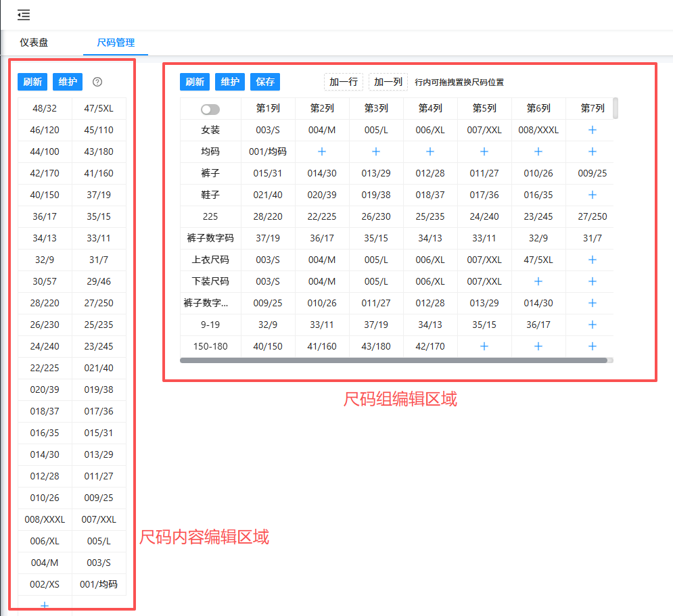
Task: Refresh the size group area with the right 刷新 button
Action: [195, 82]
